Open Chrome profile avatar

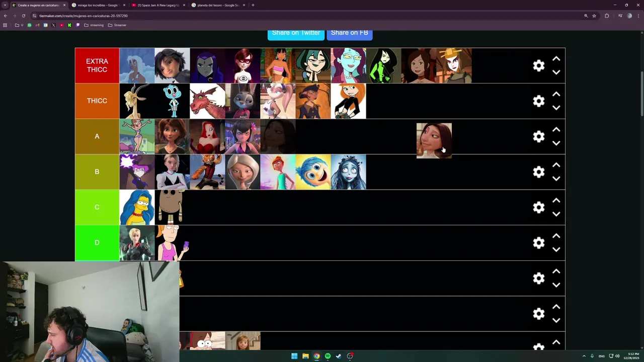pyautogui.click(x=629, y=16)
